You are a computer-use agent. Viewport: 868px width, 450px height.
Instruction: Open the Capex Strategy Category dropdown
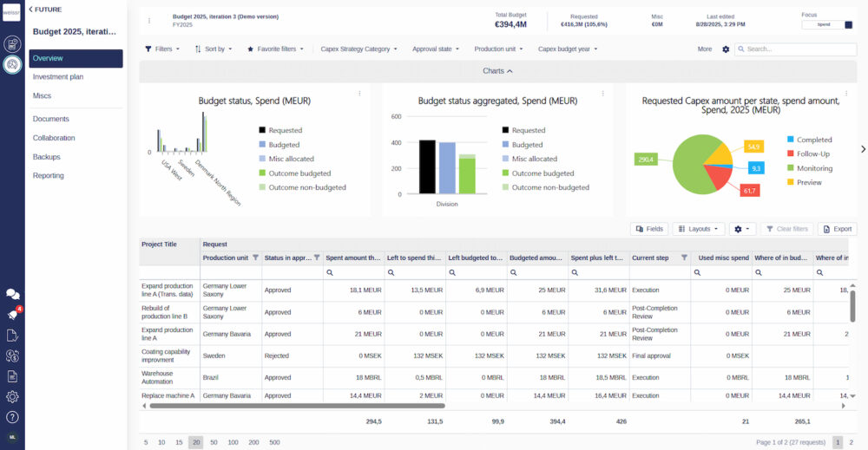(x=358, y=49)
